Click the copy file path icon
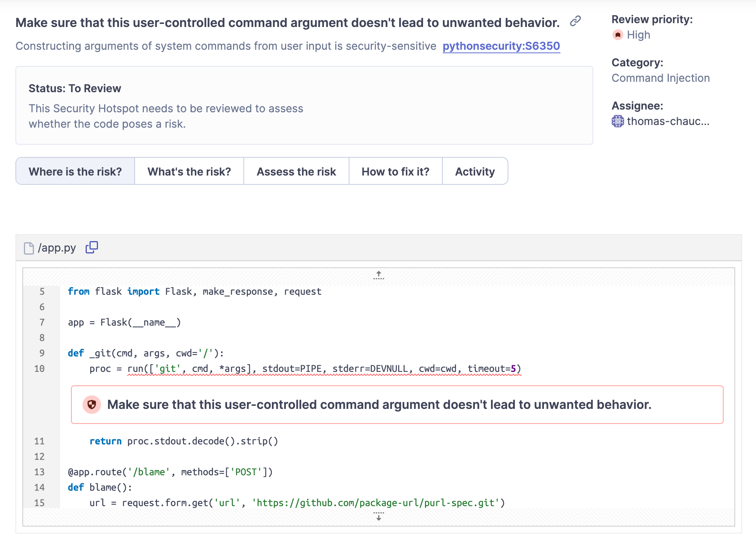The height and width of the screenshot is (547, 756). click(92, 247)
